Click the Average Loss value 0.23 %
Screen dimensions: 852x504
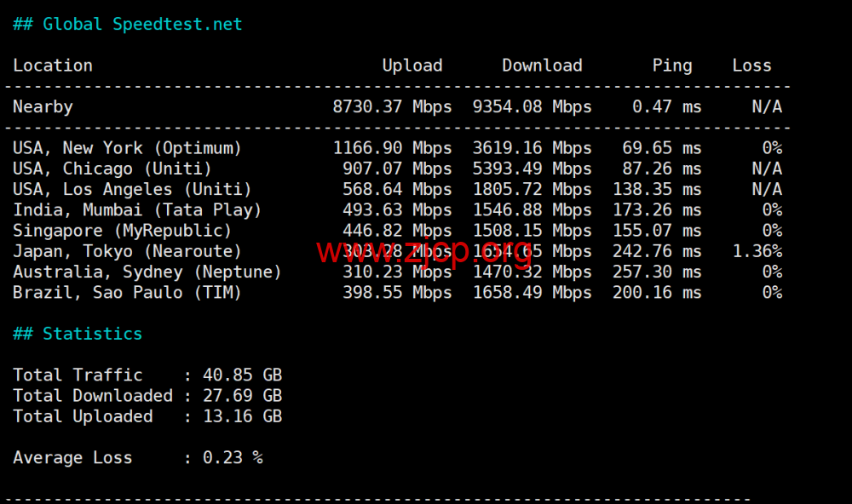click(x=233, y=458)
